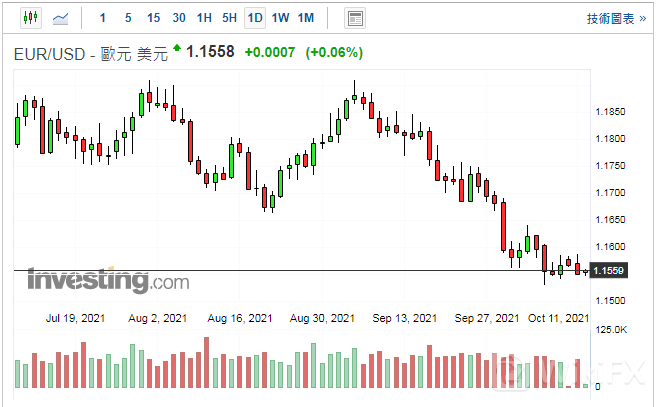
Task: Select the 1 minute timeframe
Action: click(x=103, y=18)
